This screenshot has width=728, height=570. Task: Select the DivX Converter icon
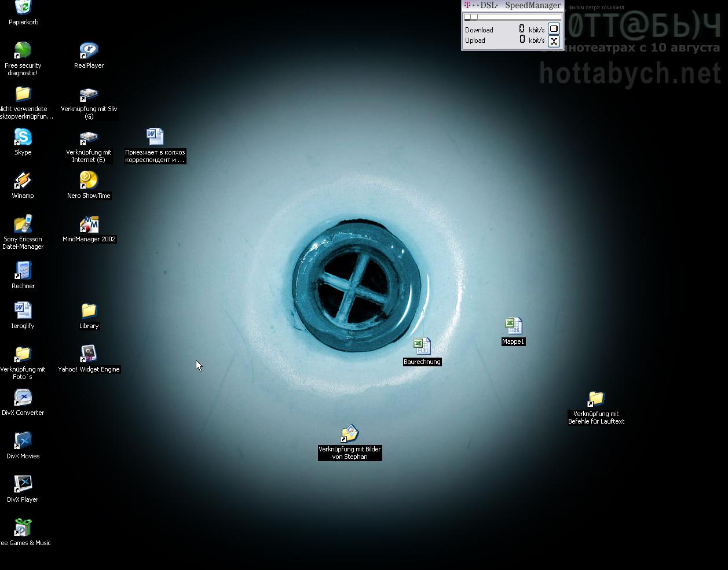23,398
